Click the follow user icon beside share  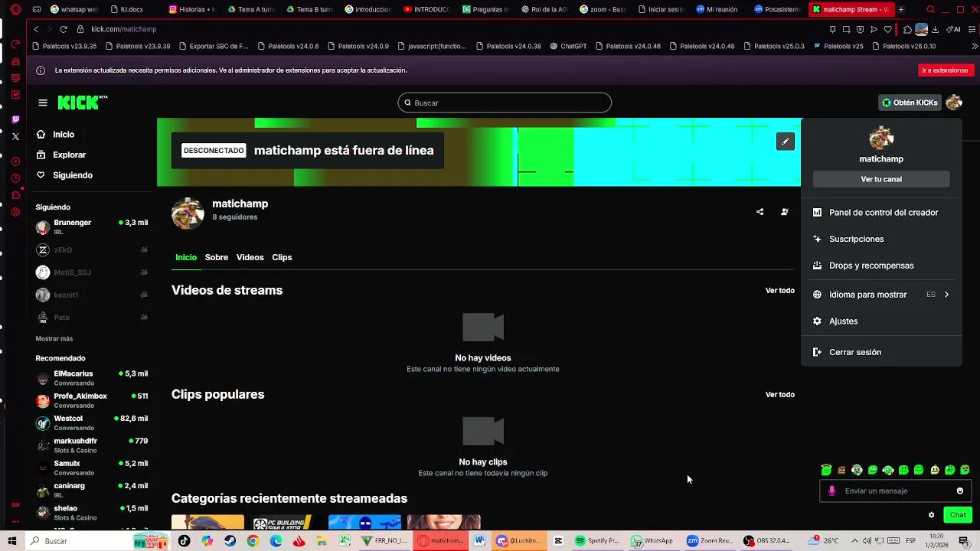pyautogui.click(x=785, y=212)
